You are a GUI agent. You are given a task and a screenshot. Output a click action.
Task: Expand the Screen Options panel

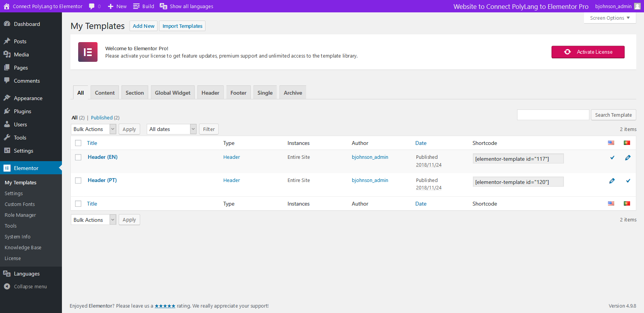pyautogui.click(x=610, y=18)
